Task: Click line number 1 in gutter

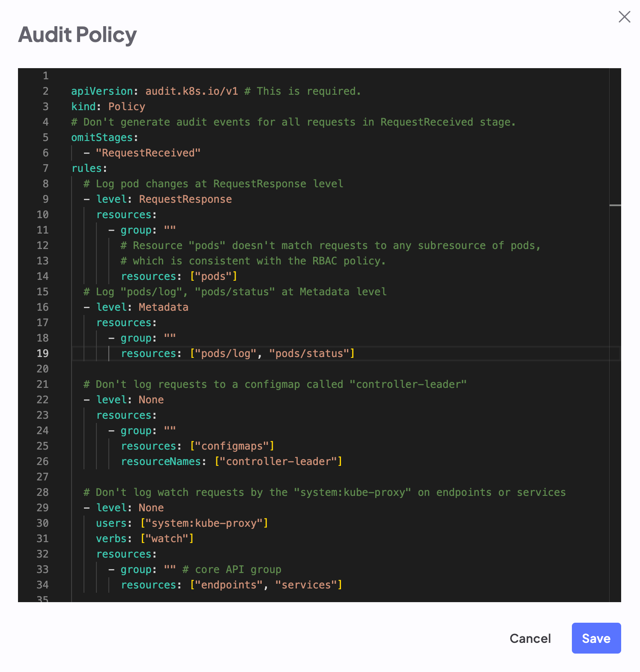Action: click(45, 76)
